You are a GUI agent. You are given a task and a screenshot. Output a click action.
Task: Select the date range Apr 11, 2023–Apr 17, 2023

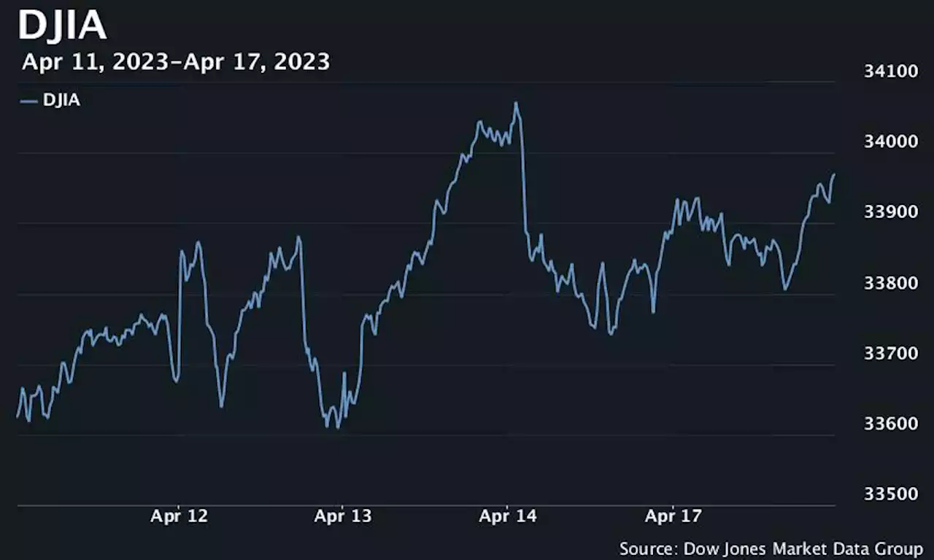pos(176,62)
